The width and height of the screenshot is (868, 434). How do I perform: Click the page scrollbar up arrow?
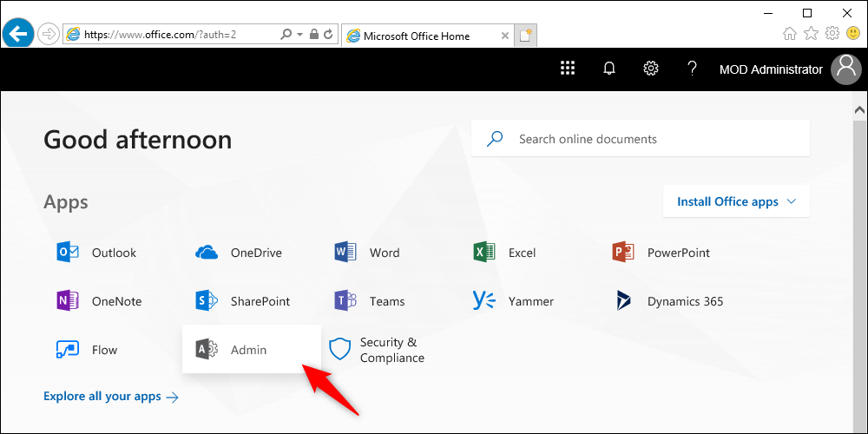[x=859, y=109]
